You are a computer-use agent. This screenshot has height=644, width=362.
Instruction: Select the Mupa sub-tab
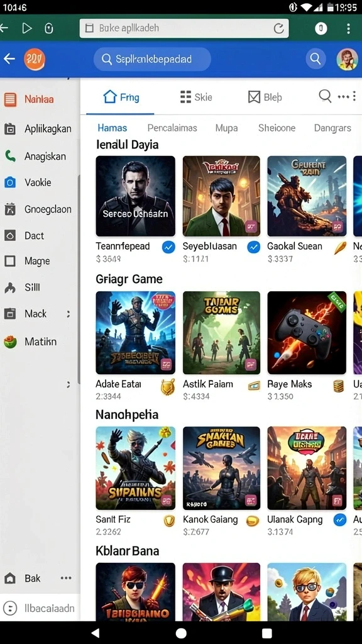click(226, 128)
